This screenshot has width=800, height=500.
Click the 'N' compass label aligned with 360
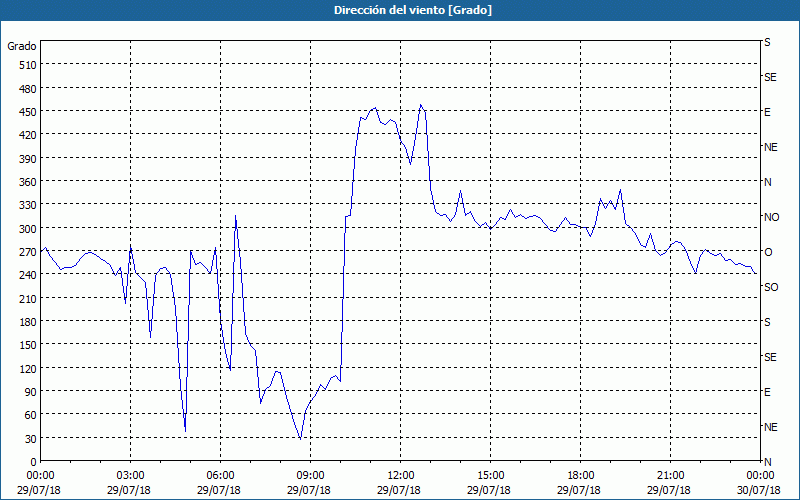click(x=768, y=182)
